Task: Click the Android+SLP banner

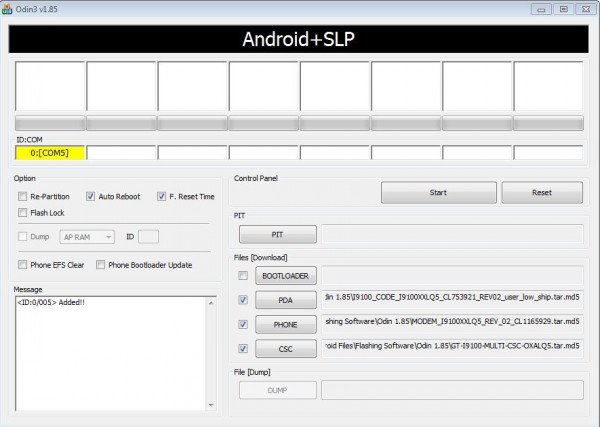Action: [298, 39]
